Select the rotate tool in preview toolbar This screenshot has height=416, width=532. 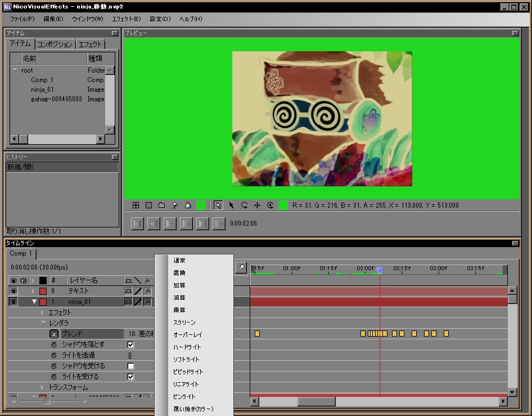244,205
